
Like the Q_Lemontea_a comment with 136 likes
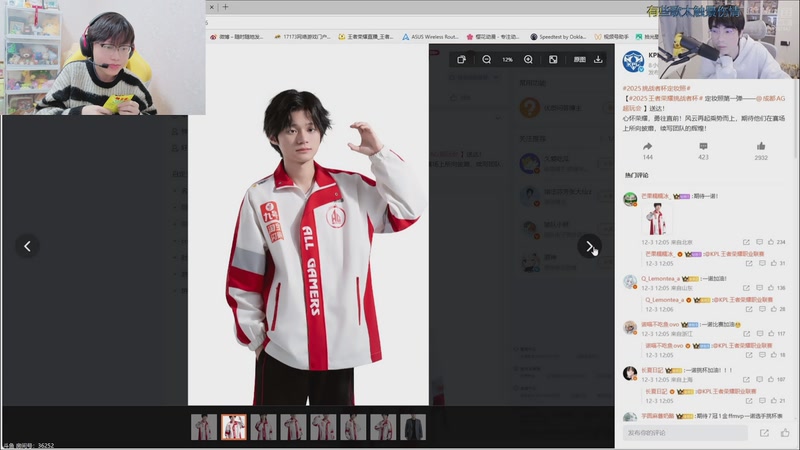(771, 288)
